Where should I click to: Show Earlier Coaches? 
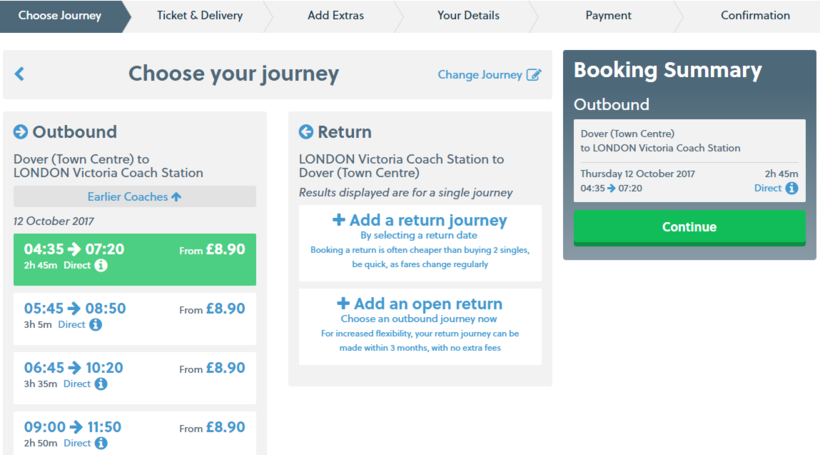coord(134,197)
